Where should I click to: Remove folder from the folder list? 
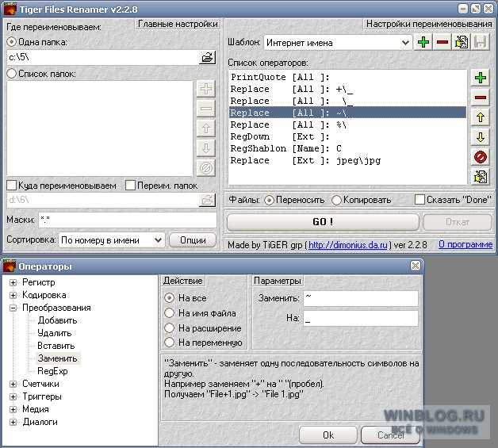pyautogui.click(x=206, y=109)
